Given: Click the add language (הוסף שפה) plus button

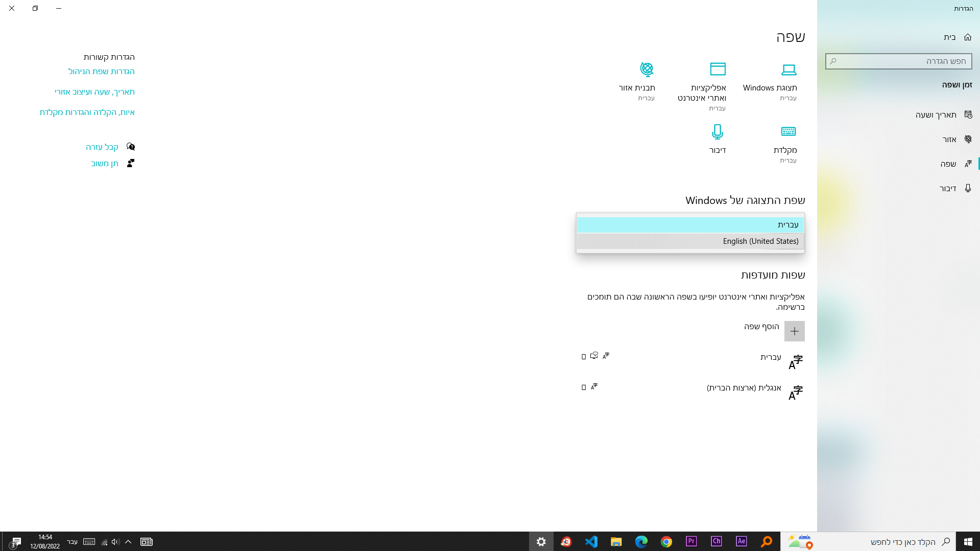Looking at the screenshot, I should coord(795,331).
